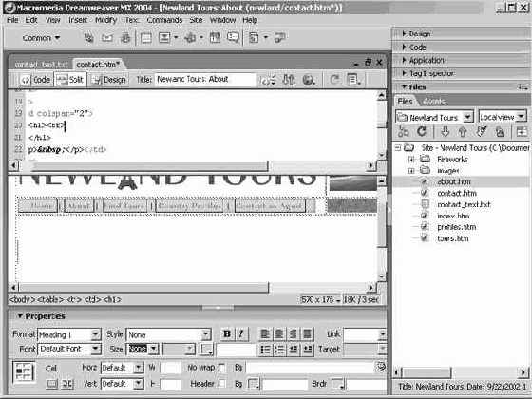Apply unordered list formatting

(x=265, y=350)
